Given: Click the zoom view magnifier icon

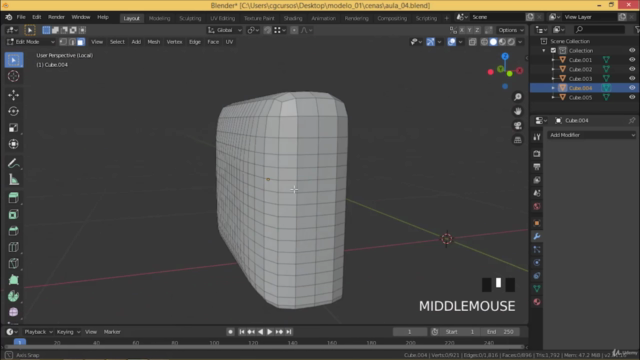Looking at the screenshot, I should click(518, 97).
